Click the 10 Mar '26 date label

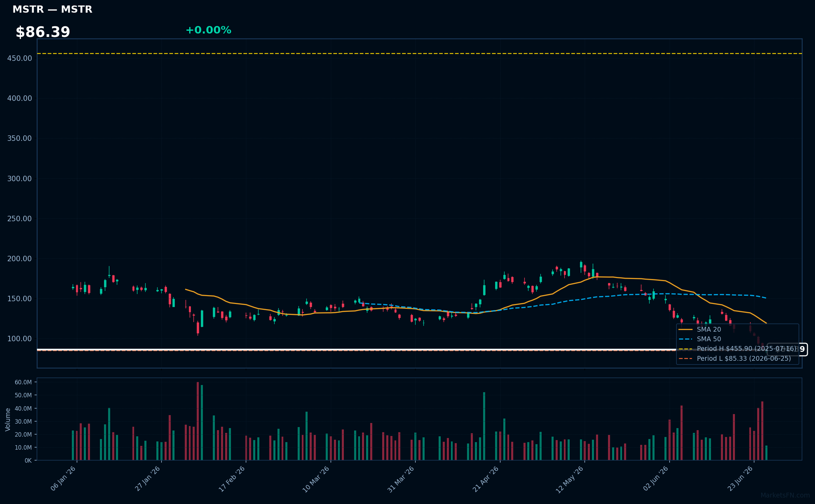point(317,479)
